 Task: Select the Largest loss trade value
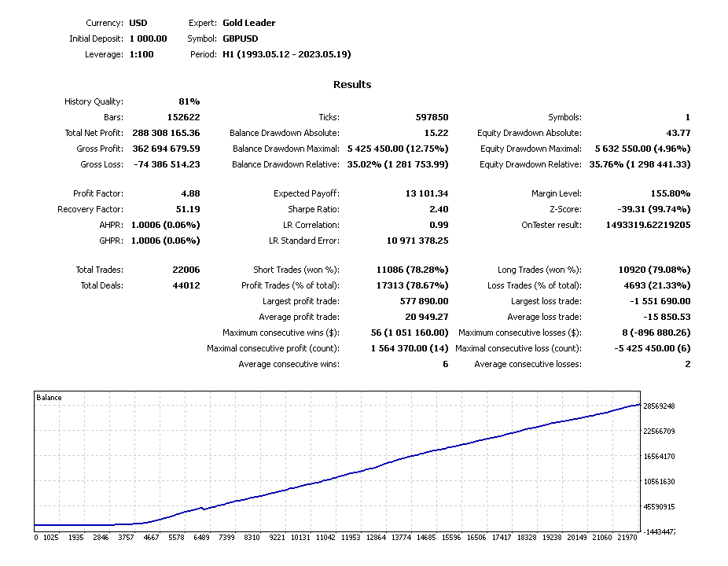click(x=659, y=301)
